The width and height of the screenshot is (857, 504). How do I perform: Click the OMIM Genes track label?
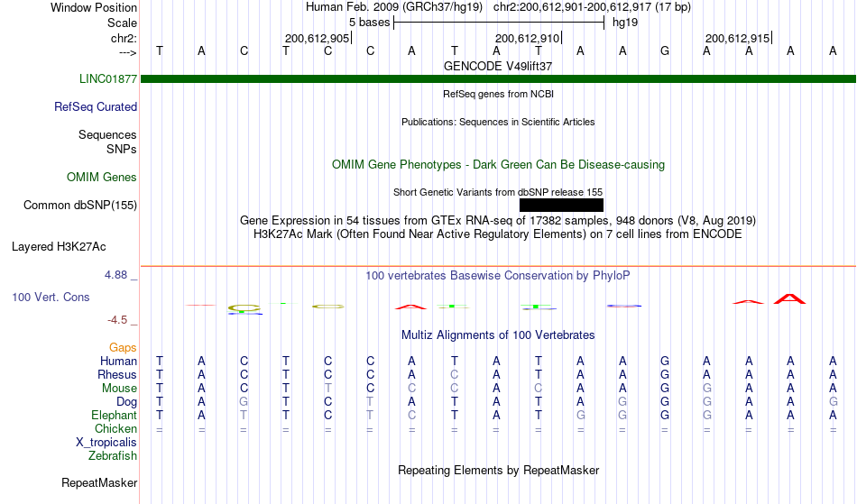click(x=101, y=178)
